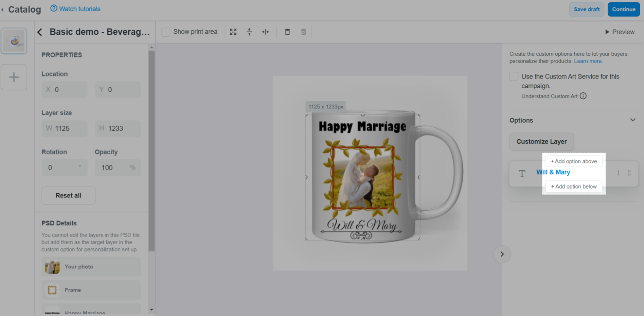The image size is (644, 316).
Task: Click the Opacity input field
Action: tap(118, 168)
